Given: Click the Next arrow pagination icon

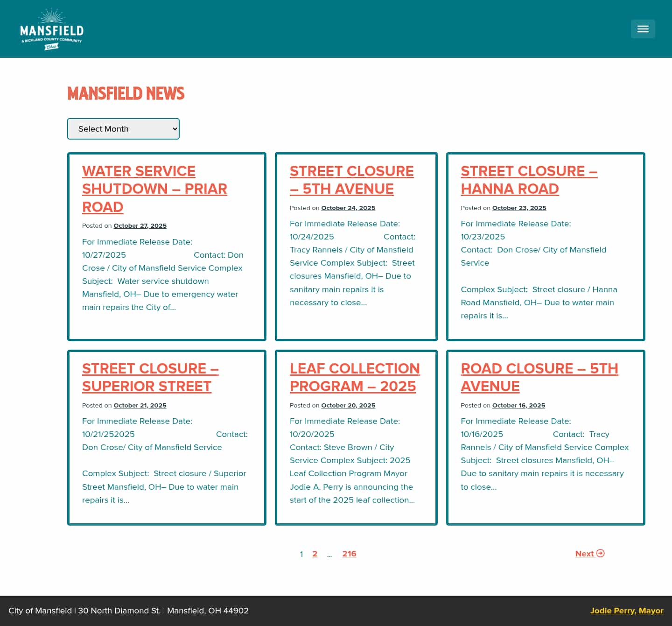Looking at the screenshot, I should (600, 554).
